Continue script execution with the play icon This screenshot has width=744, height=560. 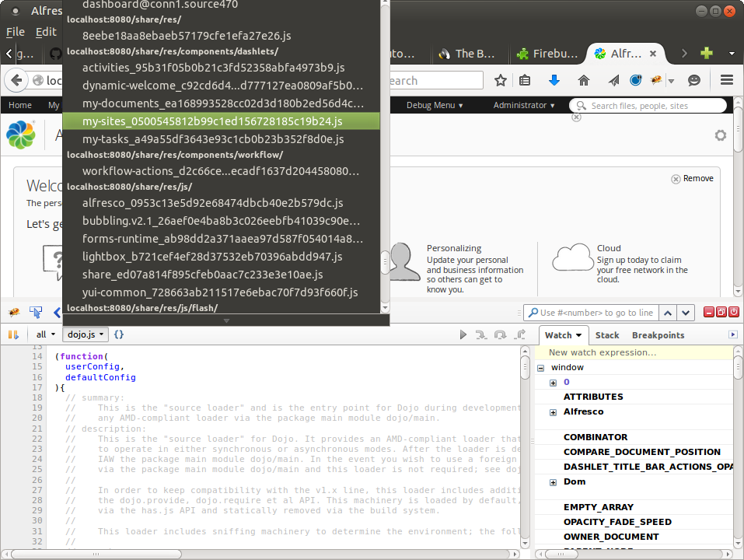pyautogui.click(x=463, y=334)
